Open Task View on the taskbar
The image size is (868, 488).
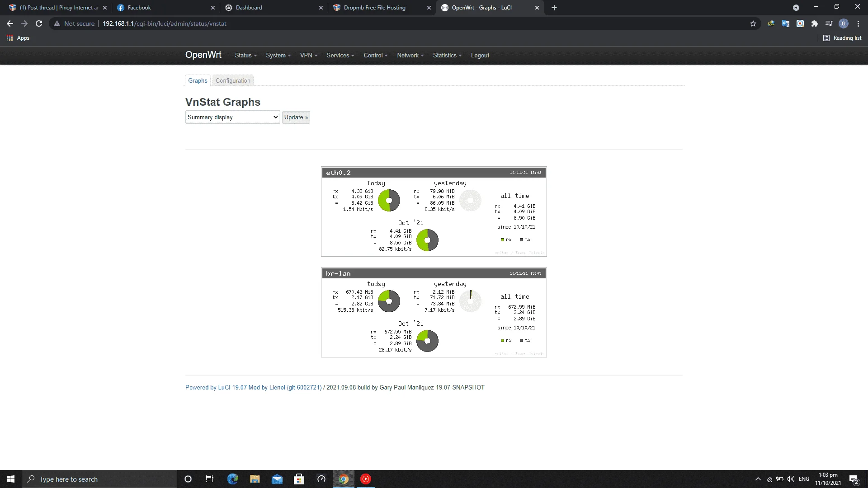pos(210,479)
